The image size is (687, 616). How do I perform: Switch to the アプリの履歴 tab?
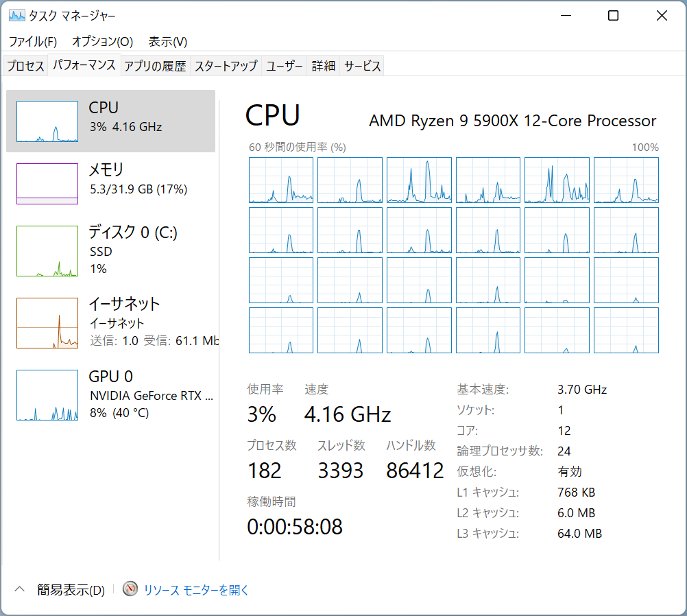[x=155, y=66]
